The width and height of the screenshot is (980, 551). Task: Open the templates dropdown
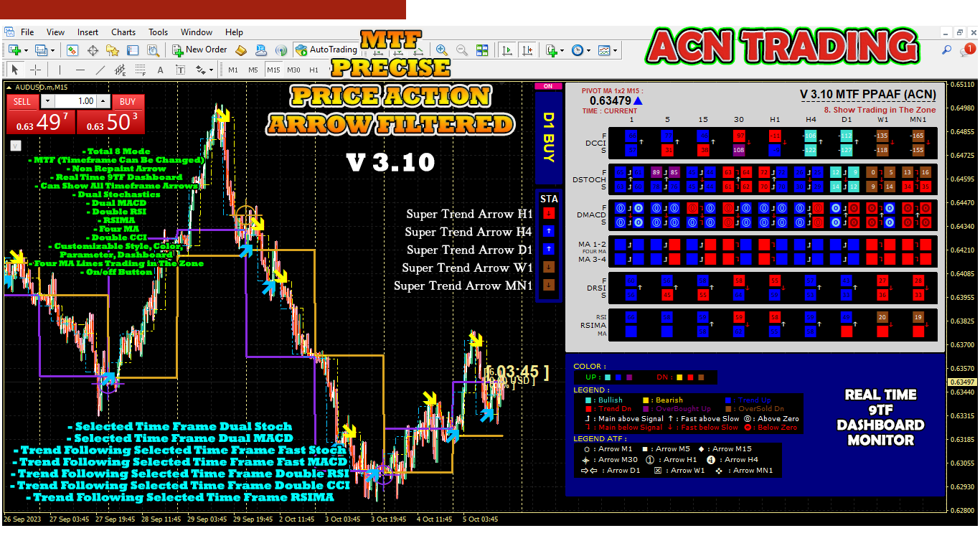616,50
